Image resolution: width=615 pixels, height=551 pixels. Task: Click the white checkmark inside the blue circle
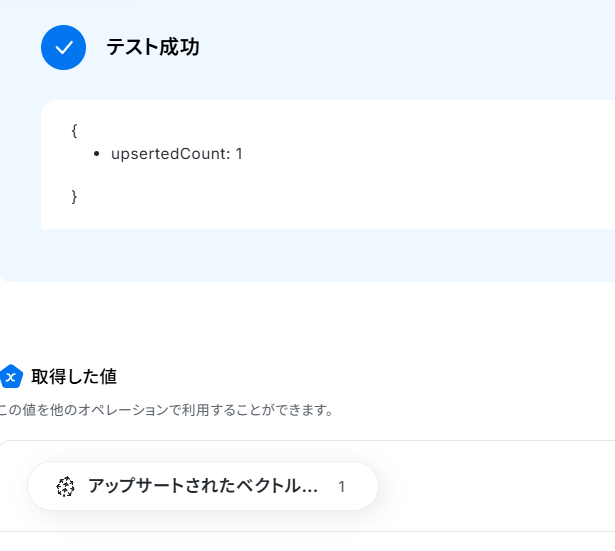(64, 48)
